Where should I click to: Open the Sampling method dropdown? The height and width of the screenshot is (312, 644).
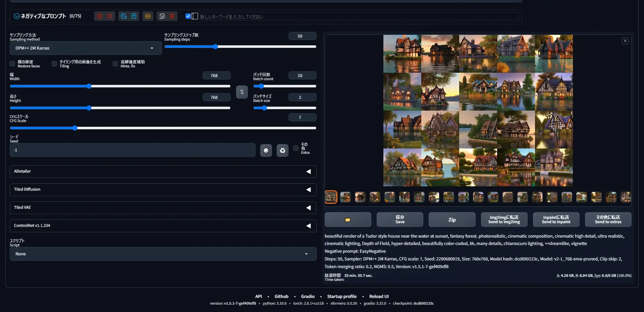86,48
